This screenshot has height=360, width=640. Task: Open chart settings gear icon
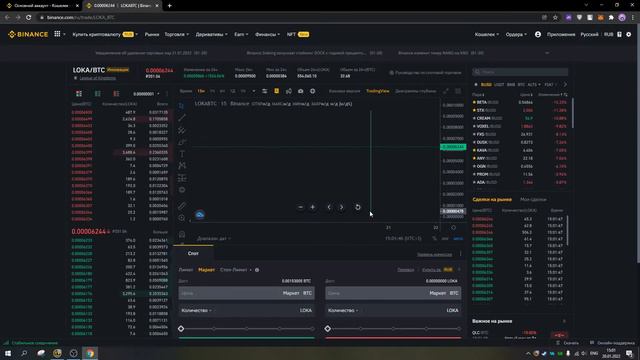point(312,91)
